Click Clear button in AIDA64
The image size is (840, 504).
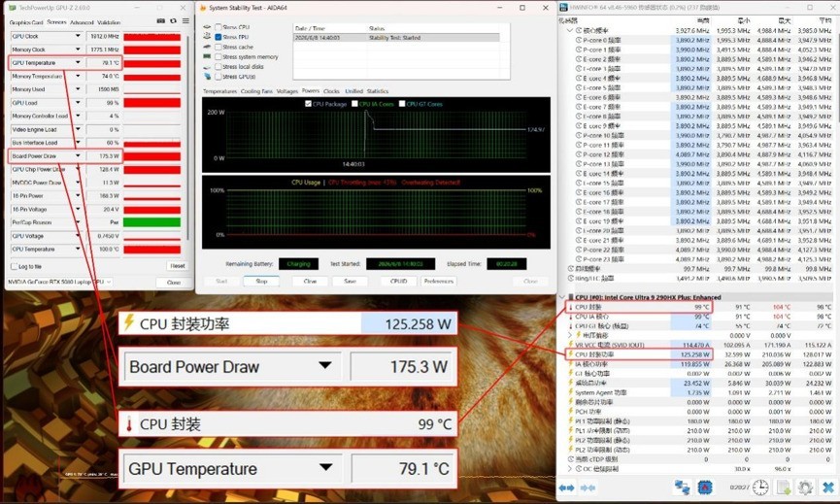310,282
